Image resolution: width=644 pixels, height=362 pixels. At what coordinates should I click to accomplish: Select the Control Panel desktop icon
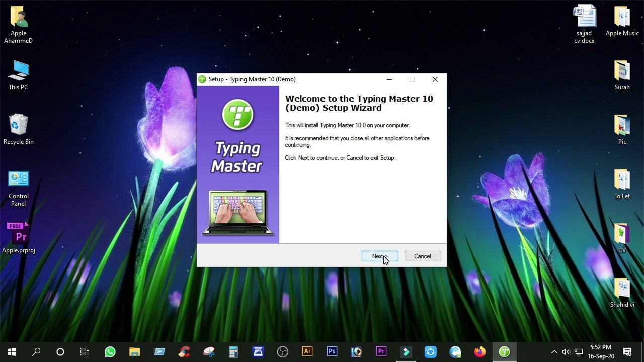tap(19, 188)
